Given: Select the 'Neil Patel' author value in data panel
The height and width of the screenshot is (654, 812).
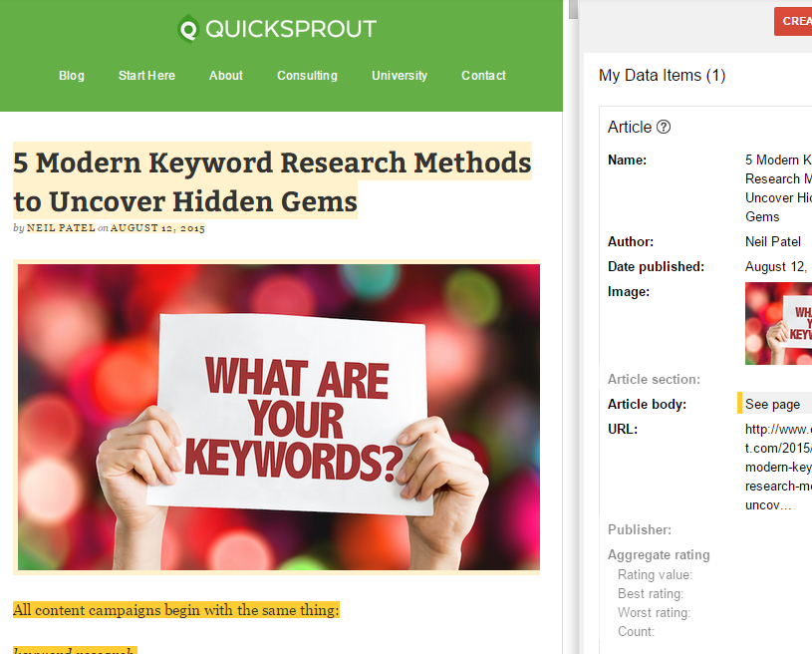Looking at the screenshot, I should tap(772, 241).
